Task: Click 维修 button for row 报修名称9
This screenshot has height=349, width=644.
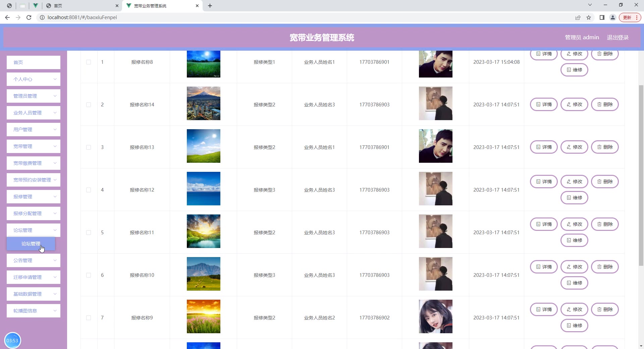Action: click(x=574, y=326)
